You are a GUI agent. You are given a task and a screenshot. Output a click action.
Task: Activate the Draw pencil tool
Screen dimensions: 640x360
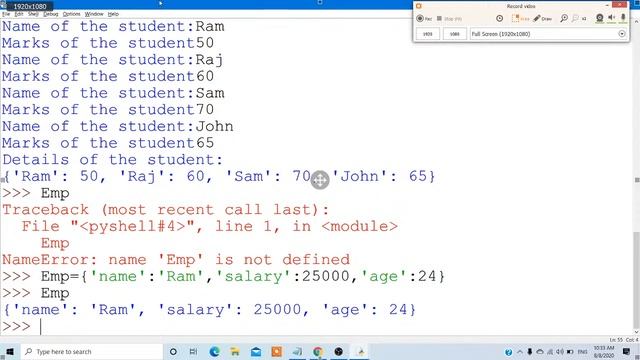[x=542, y=18]
